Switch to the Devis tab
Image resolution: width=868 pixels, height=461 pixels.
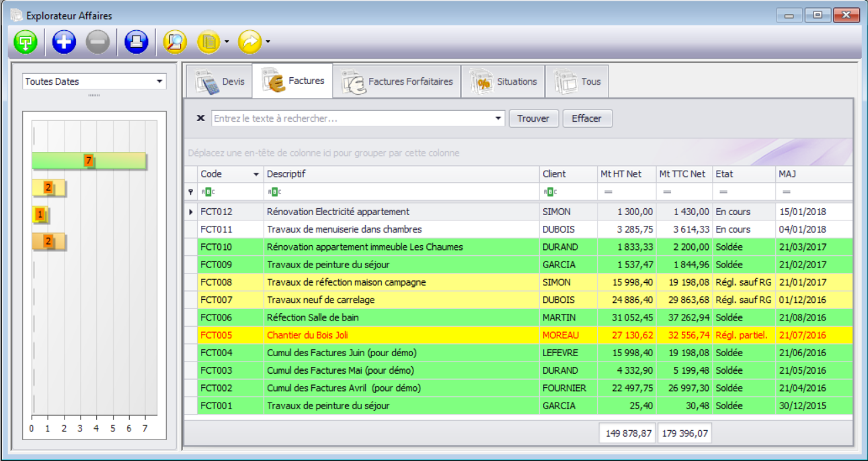pyautogui.click(x=218, y=81)
